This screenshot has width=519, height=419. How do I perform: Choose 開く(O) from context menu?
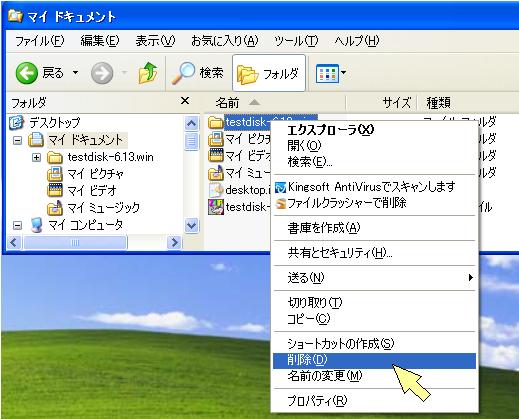[x=374, y=146]
